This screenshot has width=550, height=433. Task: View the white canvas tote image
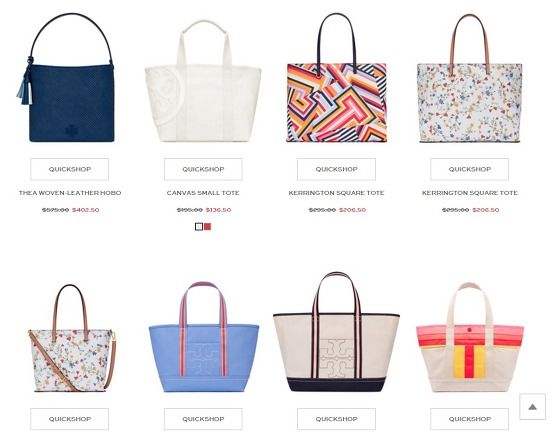[x=203, y=81]
